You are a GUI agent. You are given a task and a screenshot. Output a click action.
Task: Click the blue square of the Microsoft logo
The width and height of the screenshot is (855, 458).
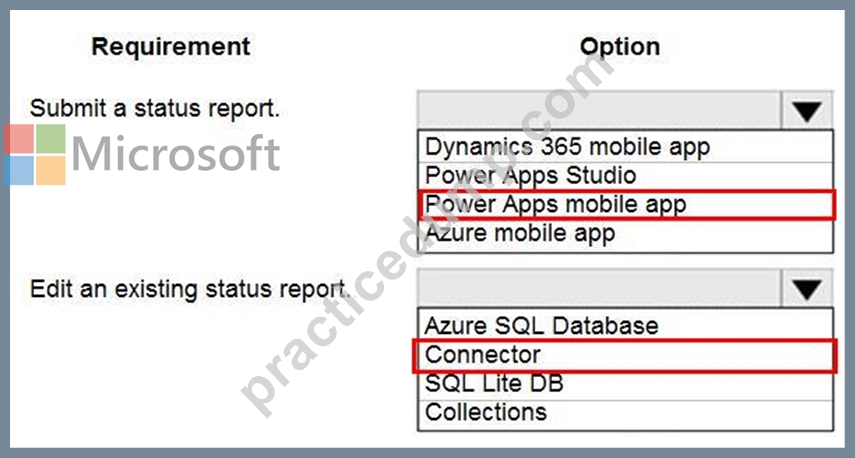pyautogui.click(x=19, y=171)
